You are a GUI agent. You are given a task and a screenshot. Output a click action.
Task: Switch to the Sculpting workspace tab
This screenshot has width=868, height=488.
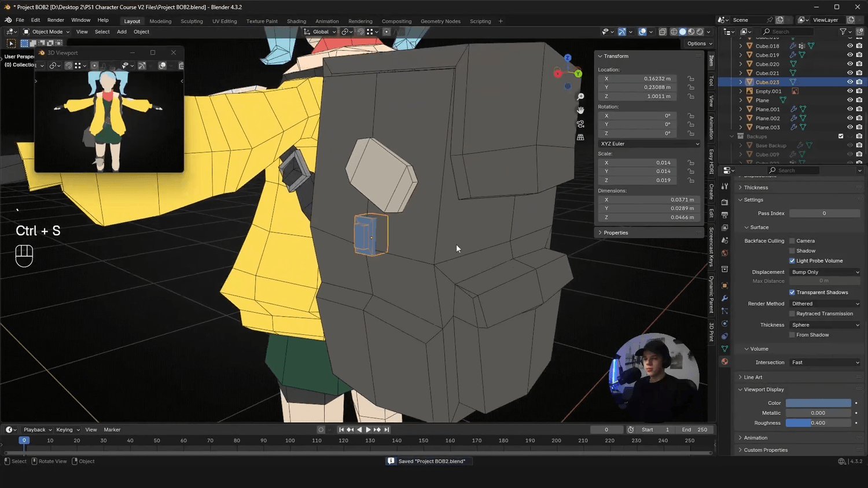point(192,21)
